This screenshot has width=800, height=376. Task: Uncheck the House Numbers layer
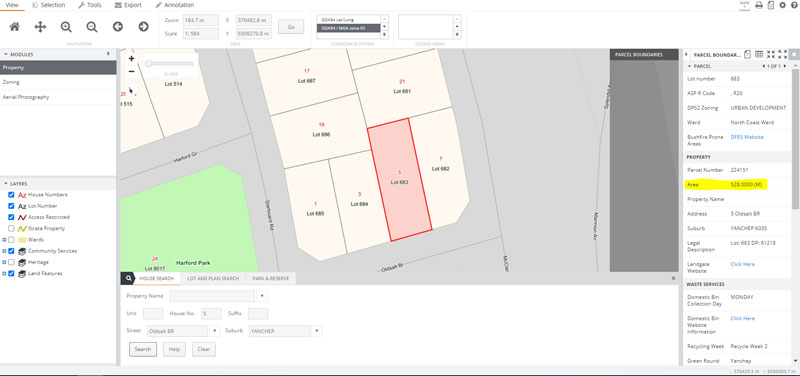click(11, 195)
